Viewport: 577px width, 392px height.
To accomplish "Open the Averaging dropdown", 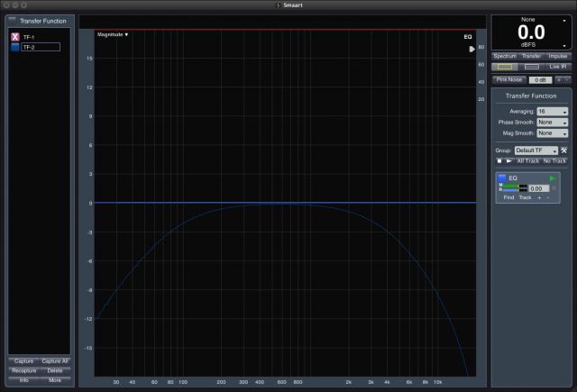I will tap(552, 111).
